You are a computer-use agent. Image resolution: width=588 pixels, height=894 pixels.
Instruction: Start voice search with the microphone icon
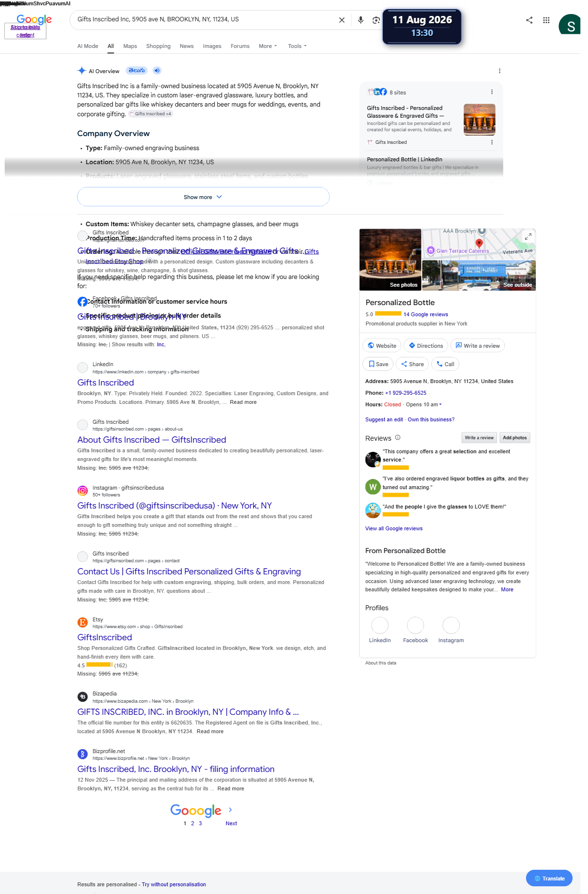[361, 20]
